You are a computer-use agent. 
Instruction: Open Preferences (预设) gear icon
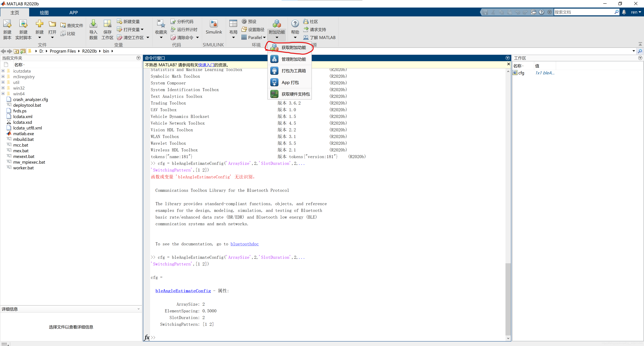coord(244,21)
